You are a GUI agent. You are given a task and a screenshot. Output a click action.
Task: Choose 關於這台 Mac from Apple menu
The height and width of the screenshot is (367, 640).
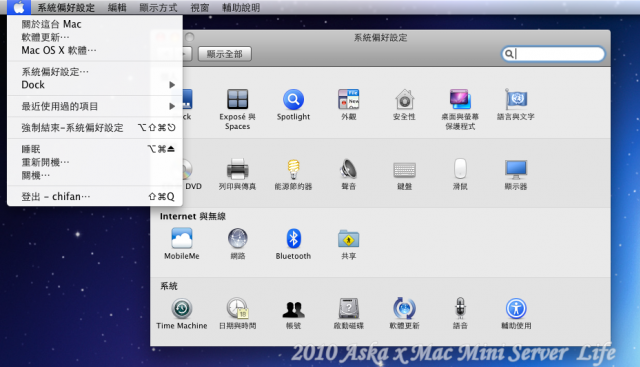pyautogui.click(x=95, y=24)
